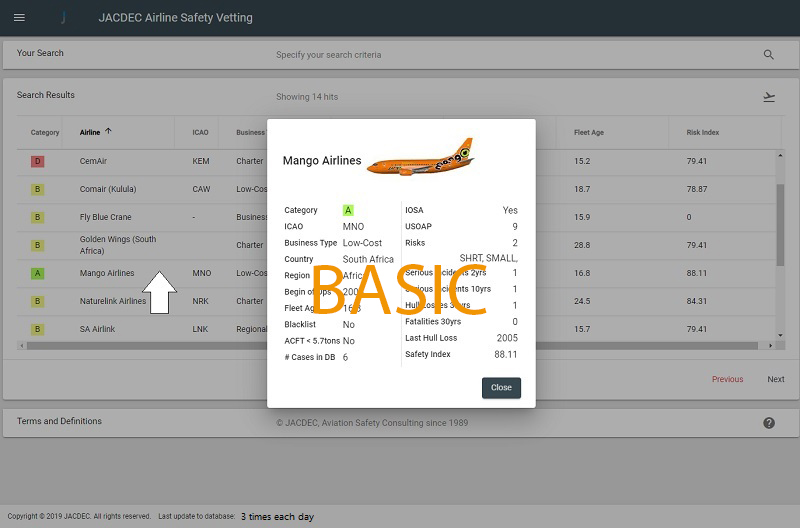Click IOSA Yes value in dialog
This screenshot has width=800, height=528.
510,210
